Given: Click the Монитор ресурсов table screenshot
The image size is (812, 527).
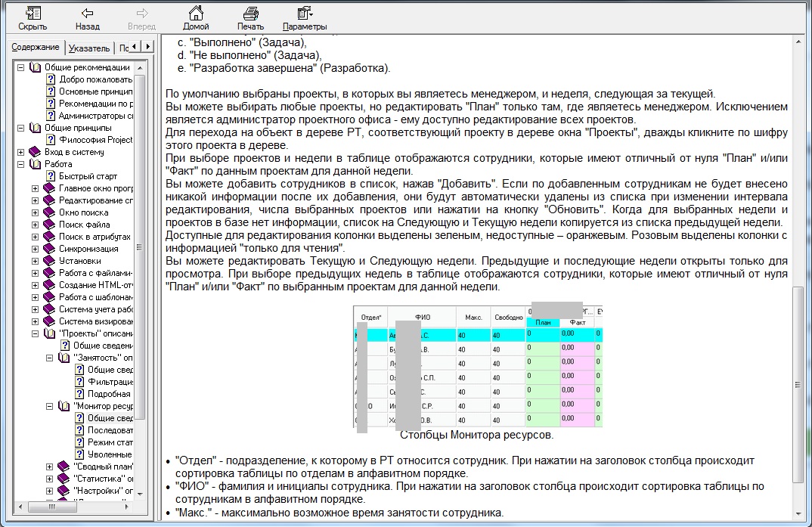Looking at the screenshot, I should click(x=478, y=367).
